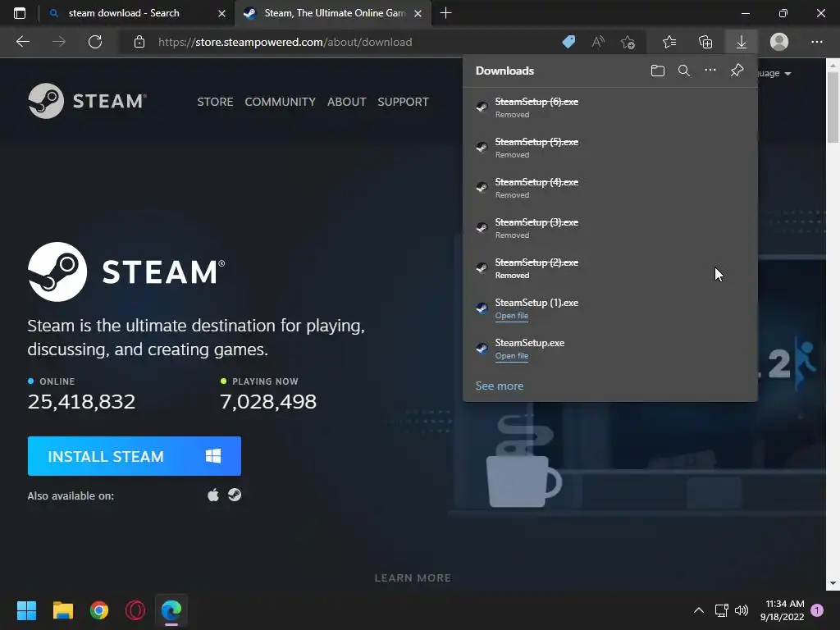Screen dimensions: 840x630
Task: Switch to steam download Search tab
Action: [x=124, y=13]
